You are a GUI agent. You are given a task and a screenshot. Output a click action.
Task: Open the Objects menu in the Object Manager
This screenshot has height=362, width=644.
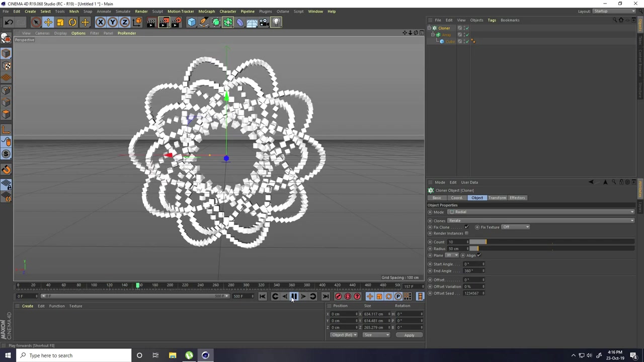pyautogui.click(x=476, y=20)
